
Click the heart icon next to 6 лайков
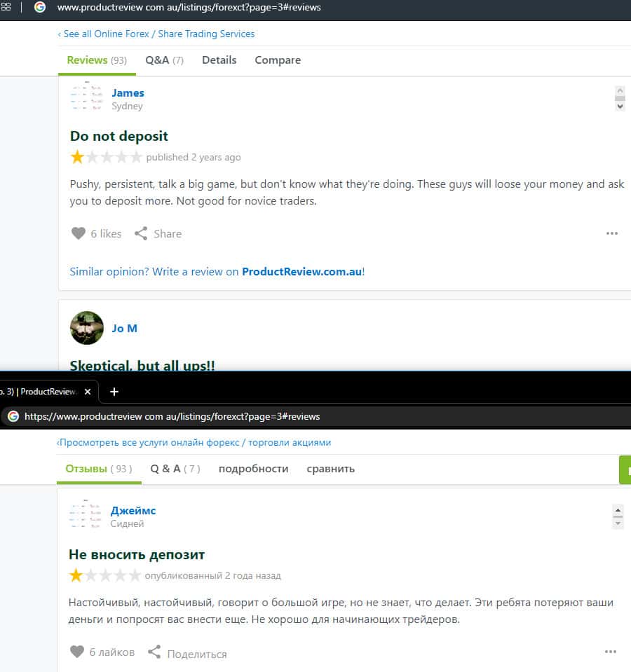coord(76,652)
